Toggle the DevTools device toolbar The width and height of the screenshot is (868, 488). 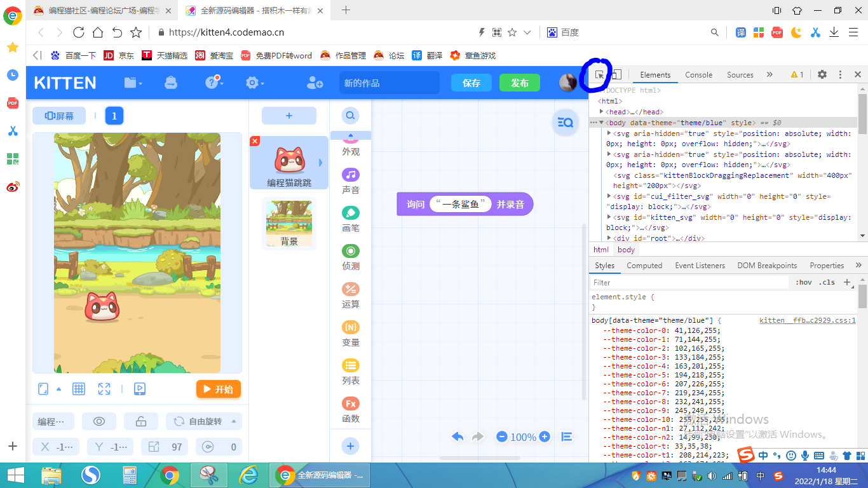pos(616,75)
